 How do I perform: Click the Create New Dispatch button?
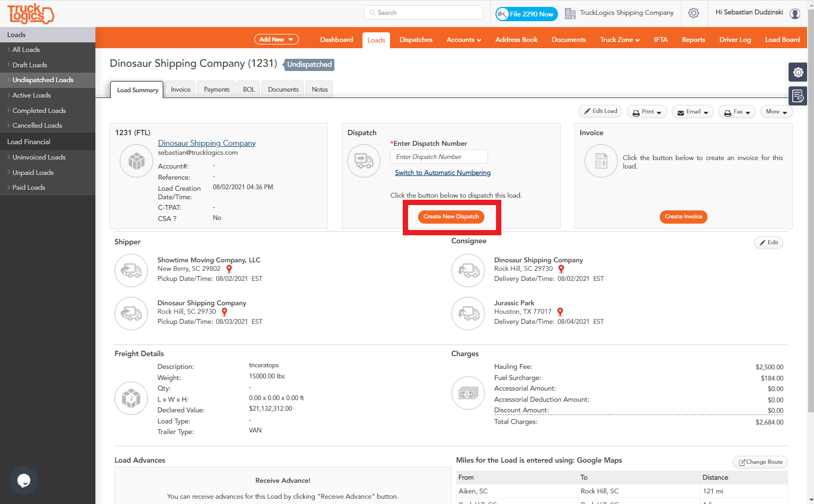coord(451,217)
